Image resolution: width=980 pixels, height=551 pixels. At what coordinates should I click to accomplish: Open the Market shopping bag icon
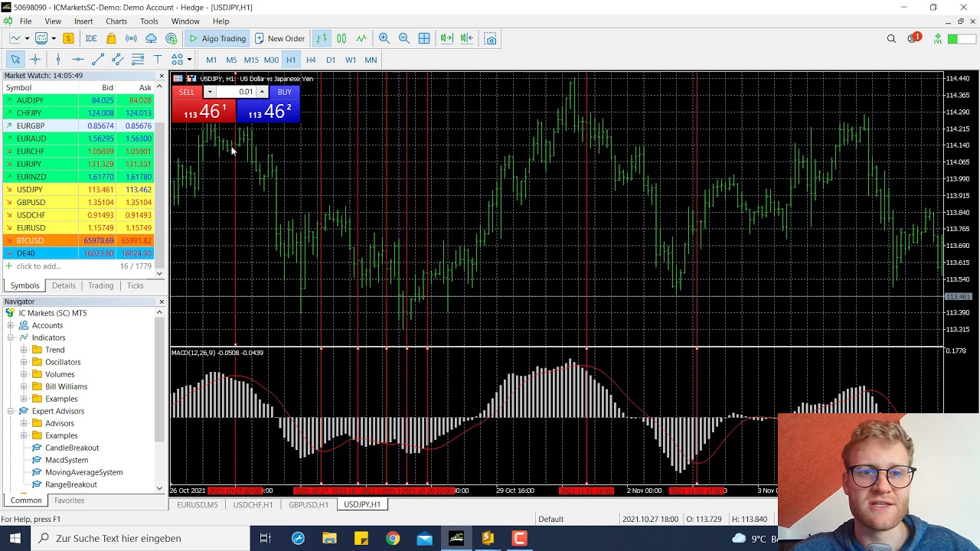(112, 38)
